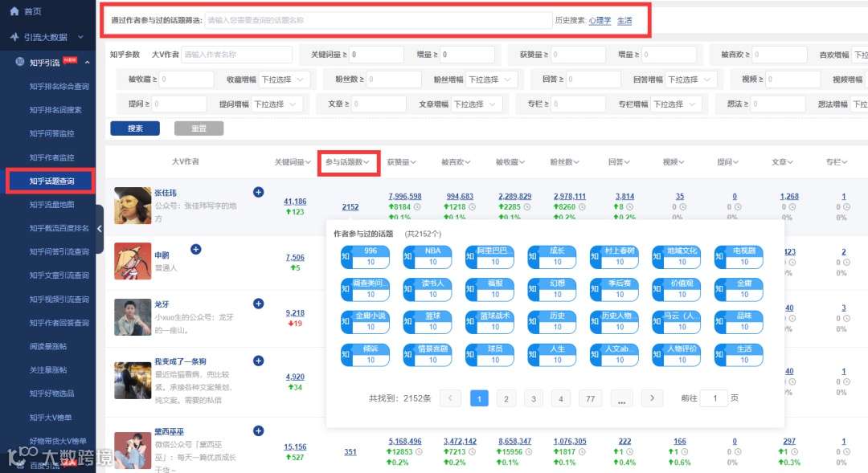Sort by the 参与话题数 column
The image size is (868, 473).
[348, 162]
